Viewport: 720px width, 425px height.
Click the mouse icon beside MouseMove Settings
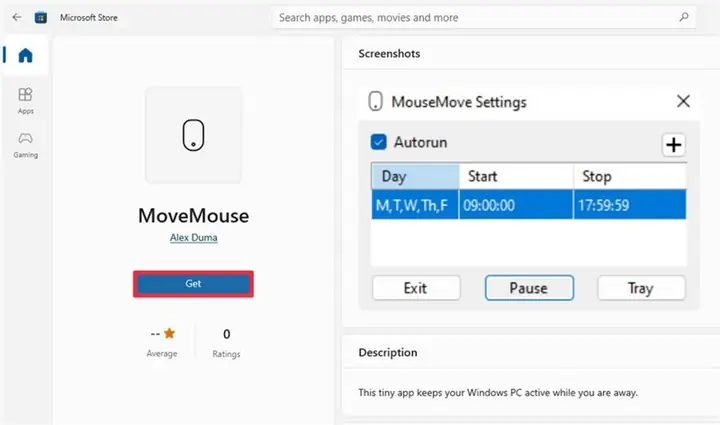pos(375,101)
